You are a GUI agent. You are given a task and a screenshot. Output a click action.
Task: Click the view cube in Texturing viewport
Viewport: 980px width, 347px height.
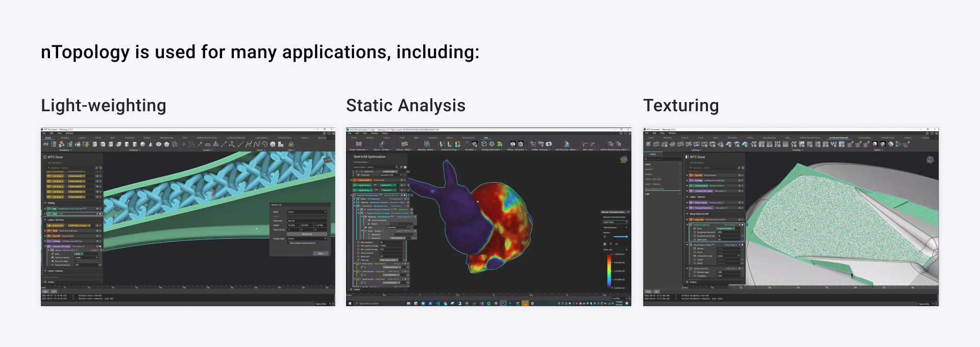(930, 160)
